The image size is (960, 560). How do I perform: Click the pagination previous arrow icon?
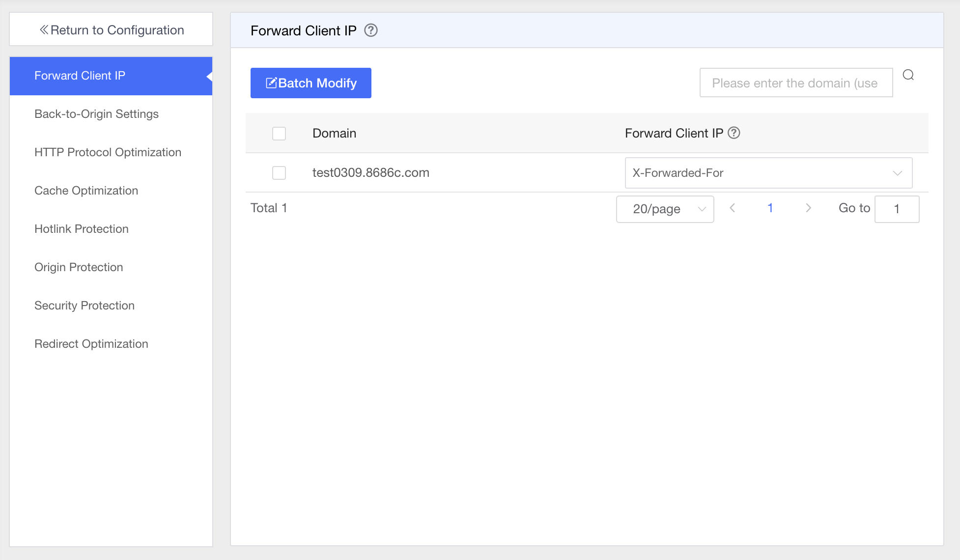(x=732, y=209)
